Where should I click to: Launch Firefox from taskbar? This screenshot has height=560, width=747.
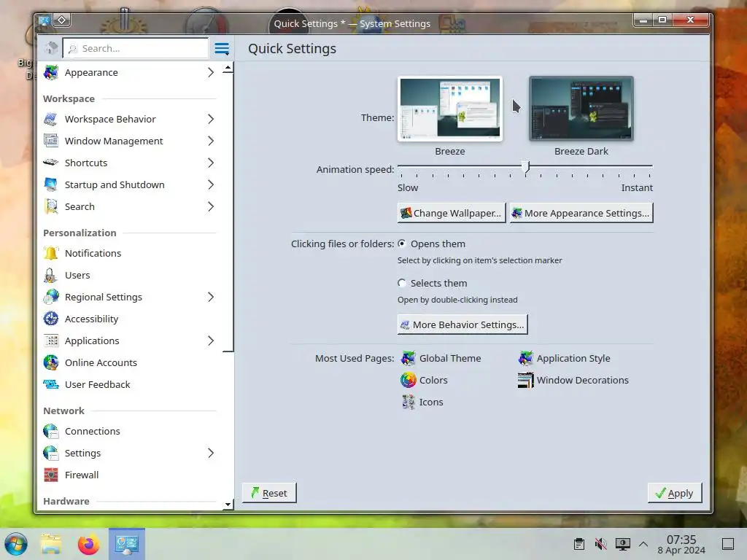coord(88,544)
